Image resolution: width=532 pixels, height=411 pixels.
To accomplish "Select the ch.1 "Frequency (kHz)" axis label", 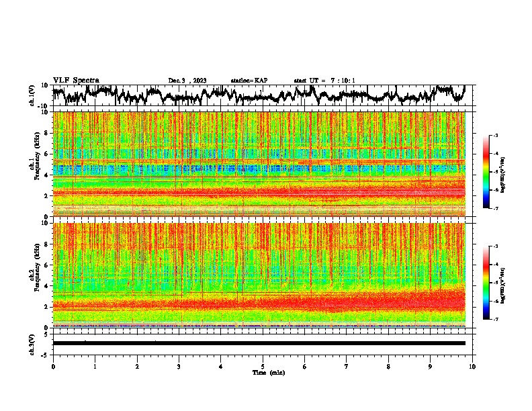I will point(36,156).
